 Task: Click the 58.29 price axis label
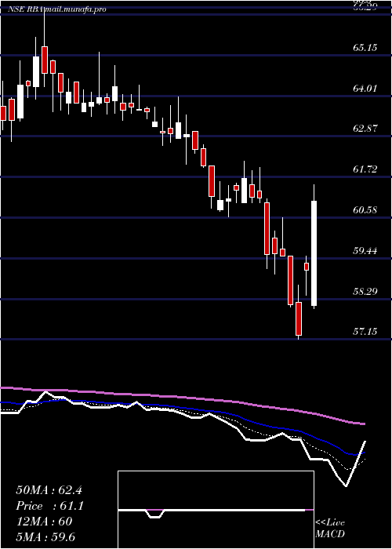click(365, 291)
